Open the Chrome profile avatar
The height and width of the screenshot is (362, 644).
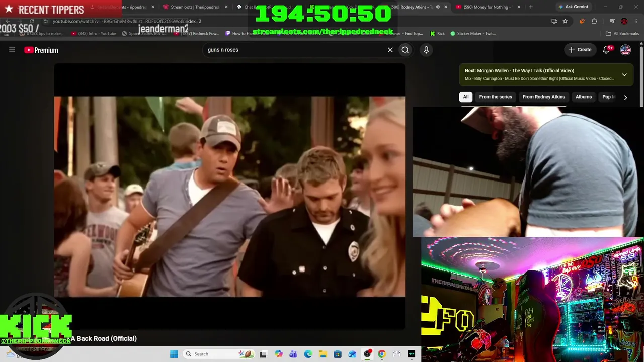[x=624, y=21]
